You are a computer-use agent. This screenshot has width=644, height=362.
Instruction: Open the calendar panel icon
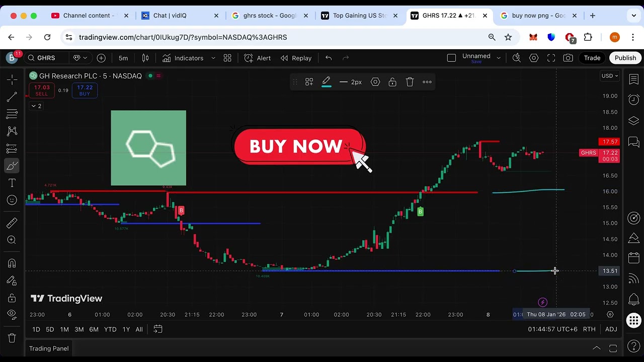point(634,258)
